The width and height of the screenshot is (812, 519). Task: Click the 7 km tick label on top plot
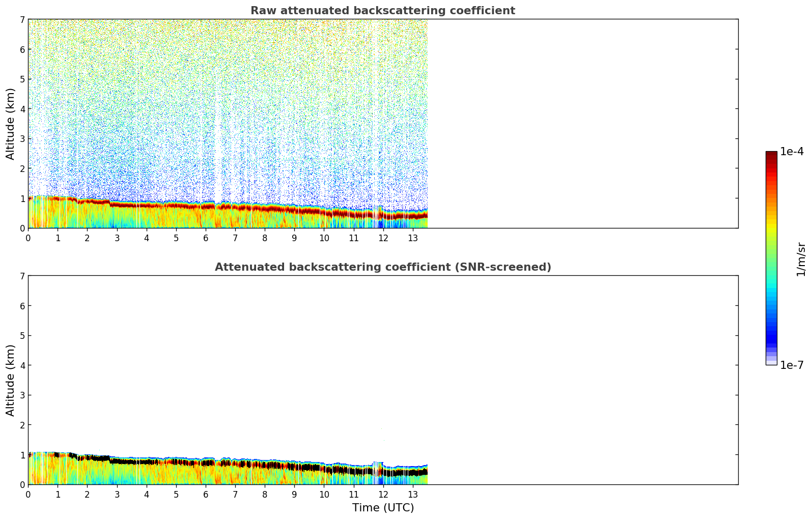(22, 19)
